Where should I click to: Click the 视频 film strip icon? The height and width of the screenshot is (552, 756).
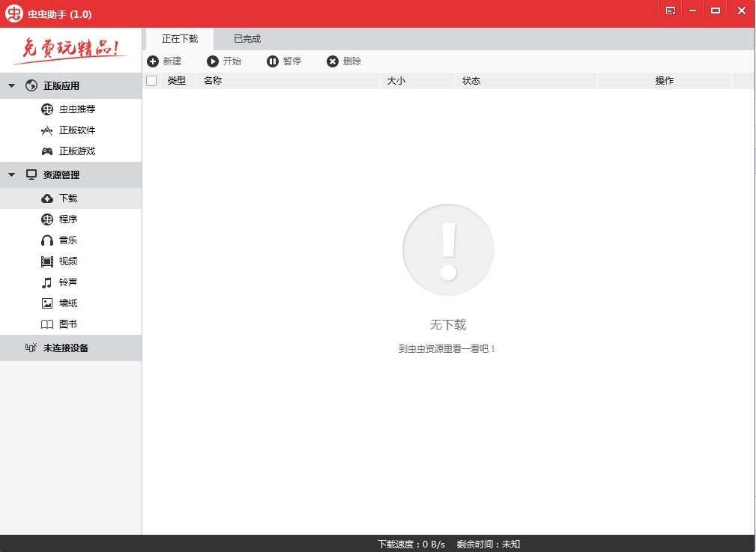pos(46,261)
